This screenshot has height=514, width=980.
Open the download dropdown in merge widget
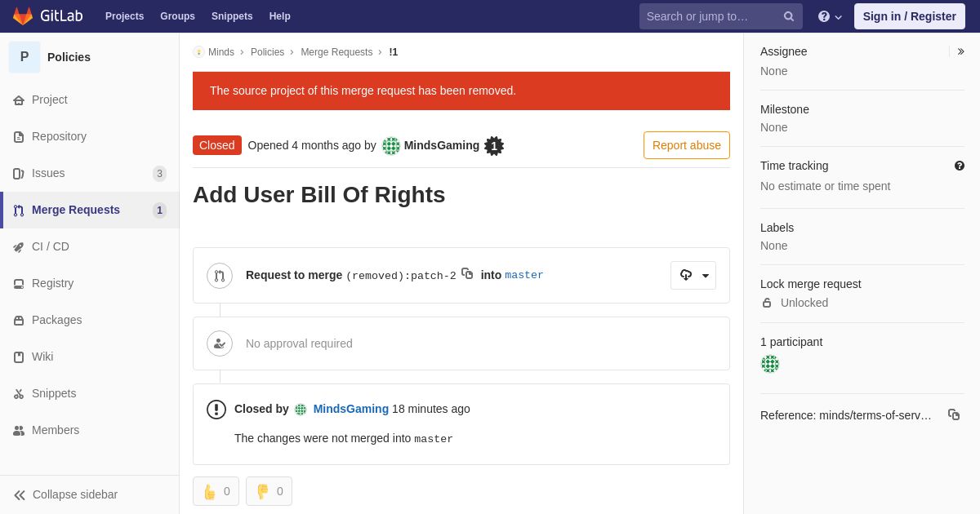point(693,275)
